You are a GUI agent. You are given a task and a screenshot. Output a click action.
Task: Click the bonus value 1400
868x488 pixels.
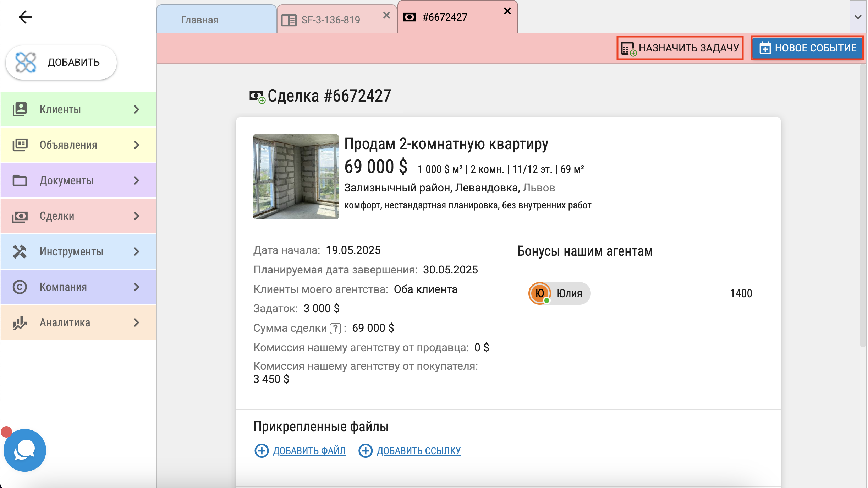(741, 293)
